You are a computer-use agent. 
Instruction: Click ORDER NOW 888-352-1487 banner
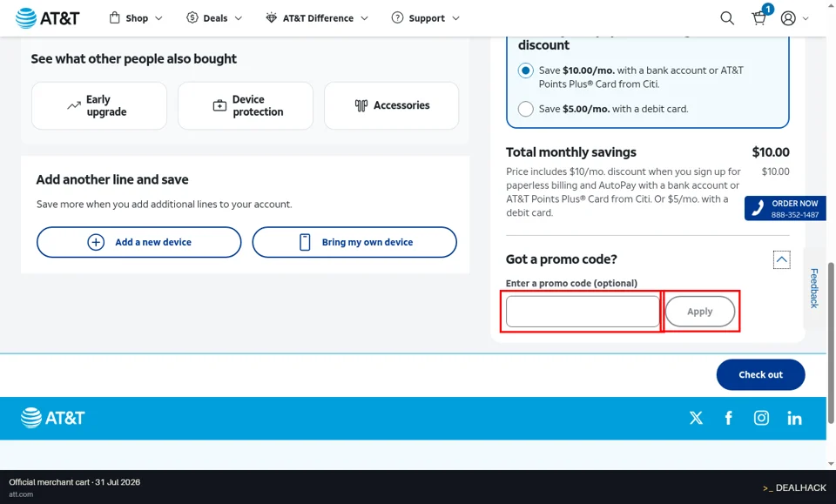(x=785, y=208)
